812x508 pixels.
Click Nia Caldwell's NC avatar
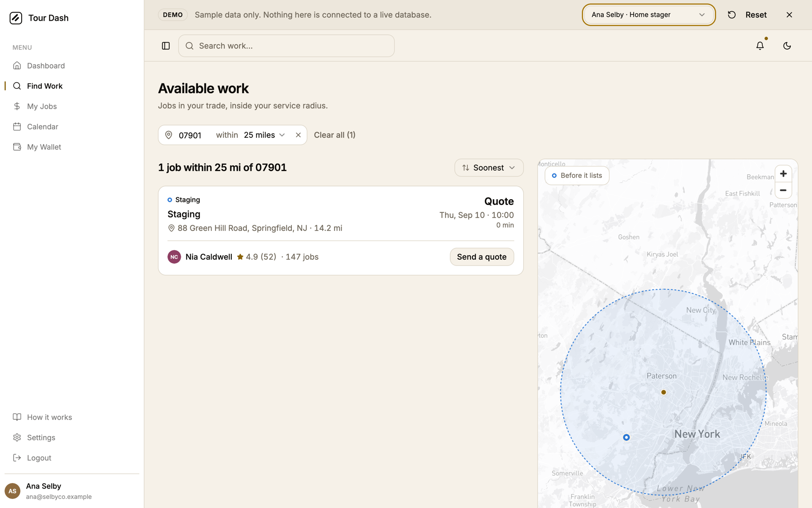pyautogui.click(x=174, y=257)
